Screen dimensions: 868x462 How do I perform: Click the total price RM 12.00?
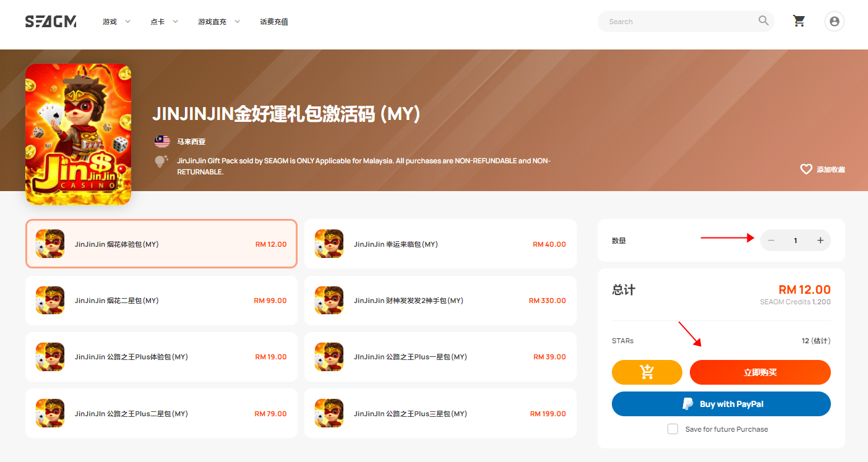804,289
